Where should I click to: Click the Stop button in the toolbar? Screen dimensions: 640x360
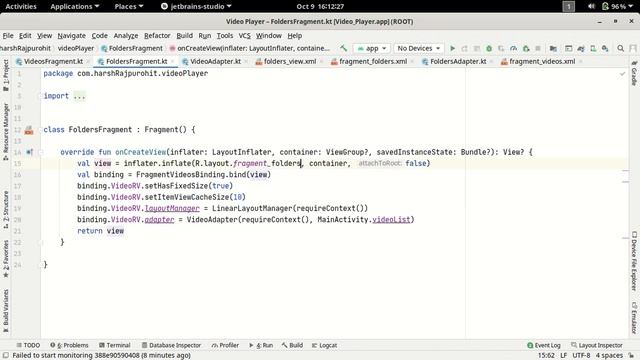tap(538, 48)
